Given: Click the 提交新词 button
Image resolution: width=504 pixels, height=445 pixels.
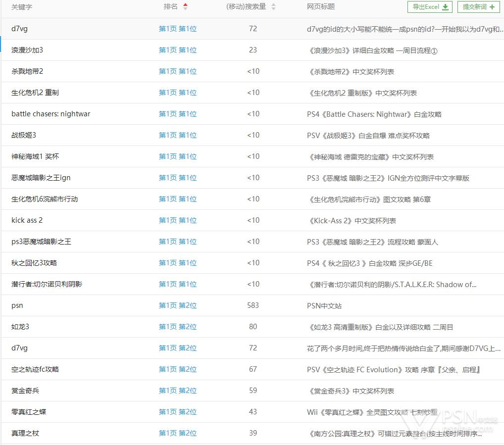Looking at the screenshot, I should pos(478,7).
